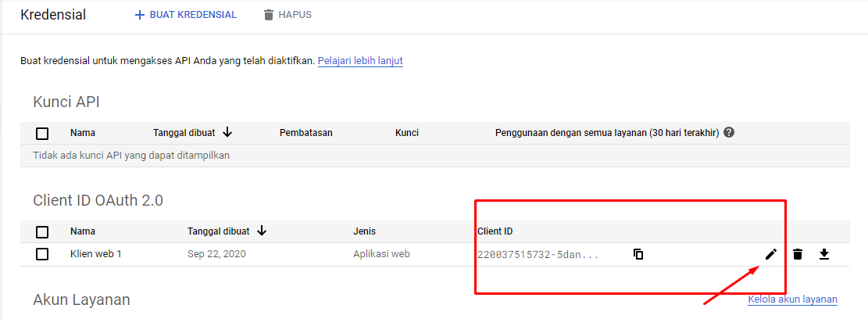Click the Kunci column header in API table

coord(407,133)
